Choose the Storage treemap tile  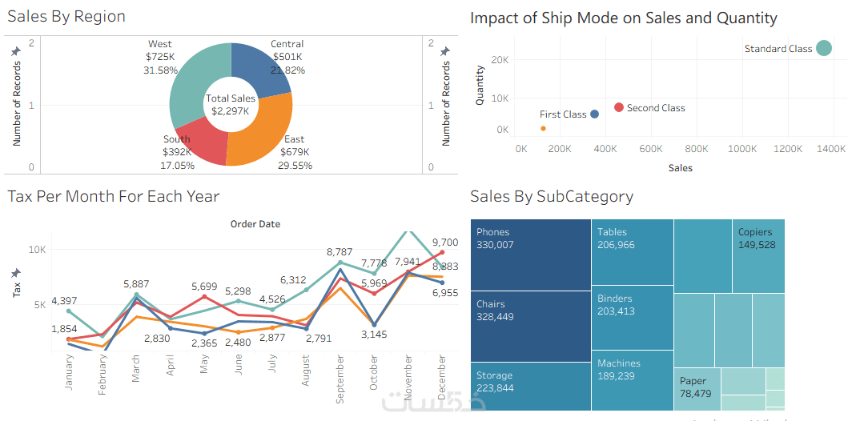click(530, 386)
